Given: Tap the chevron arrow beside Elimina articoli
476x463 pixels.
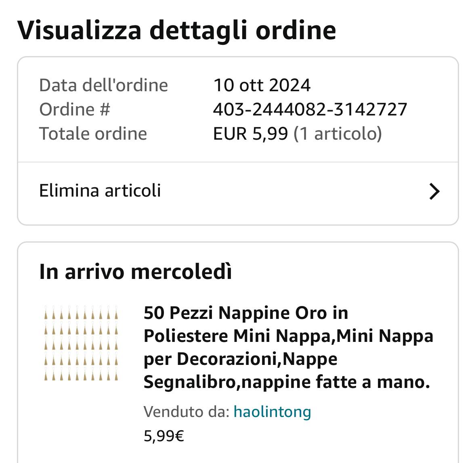Looking at the screenshot, I should [x=434, y=191].
